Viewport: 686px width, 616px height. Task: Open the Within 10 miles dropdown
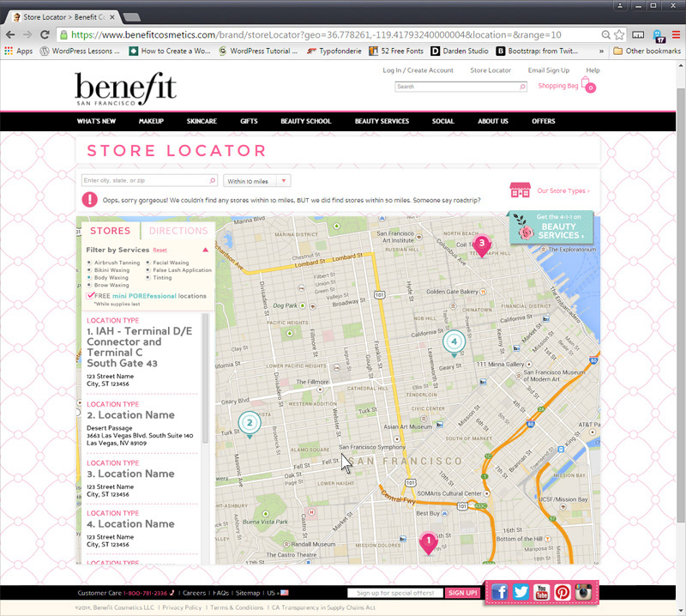[x=256, y=181]
